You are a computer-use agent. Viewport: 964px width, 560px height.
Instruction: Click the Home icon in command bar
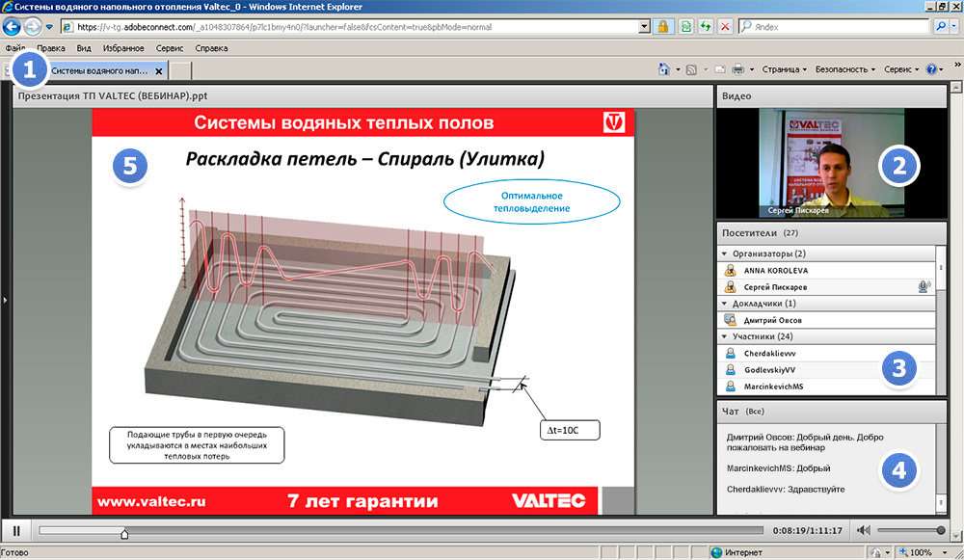[x=664, y=69]
